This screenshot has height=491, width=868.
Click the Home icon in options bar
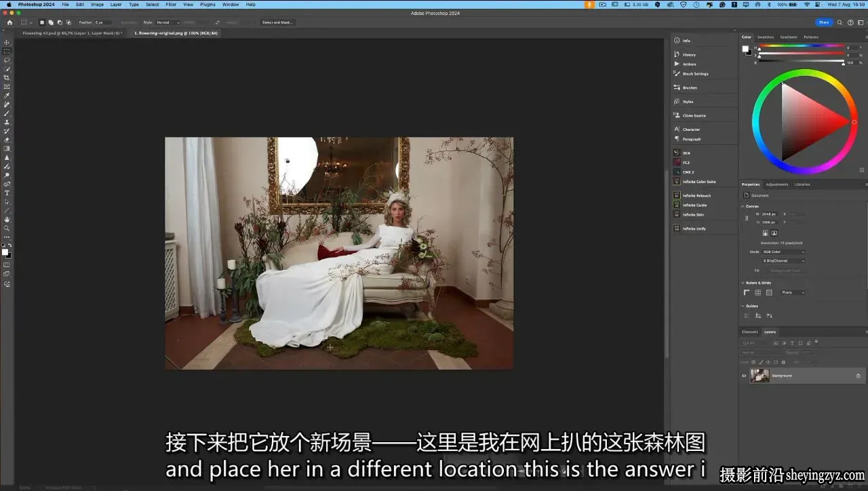coord(9,22)
